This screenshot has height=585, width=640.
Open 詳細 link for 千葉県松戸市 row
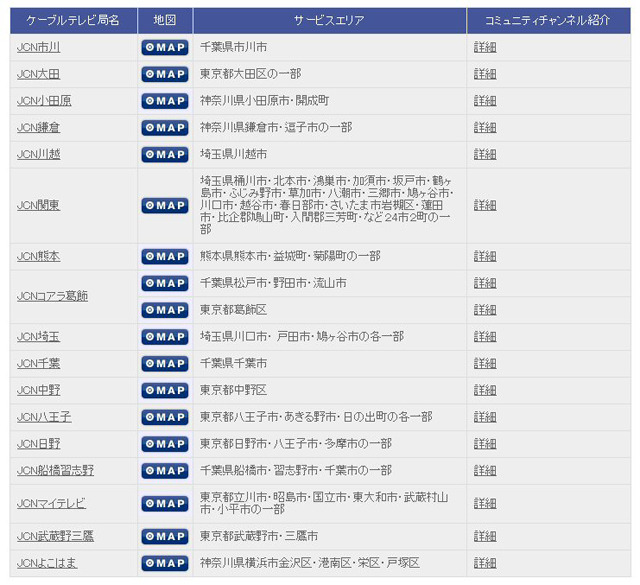485,283
